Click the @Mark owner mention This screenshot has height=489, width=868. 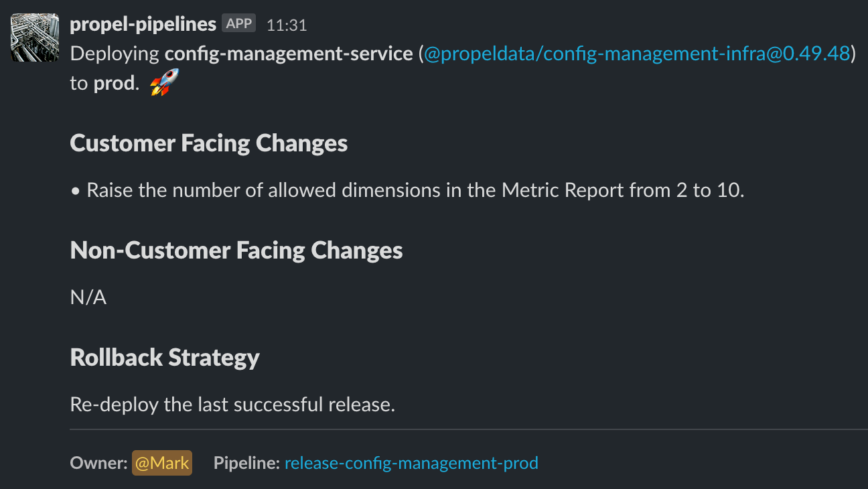(162, 463)
